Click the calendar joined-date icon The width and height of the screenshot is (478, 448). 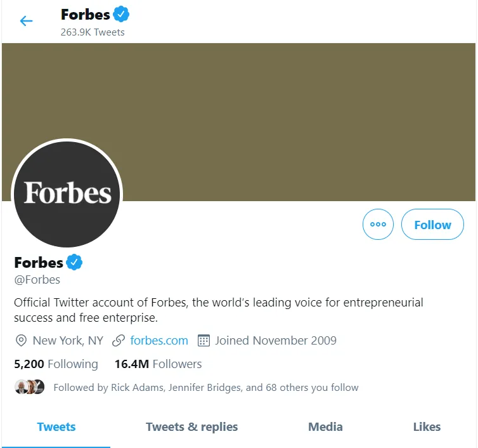pos(203,341)
